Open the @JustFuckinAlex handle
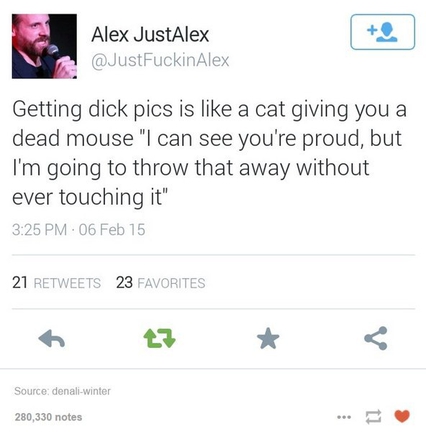Viewport: 426px width, 434px height. pyautogui.click(x=160, y=60)
